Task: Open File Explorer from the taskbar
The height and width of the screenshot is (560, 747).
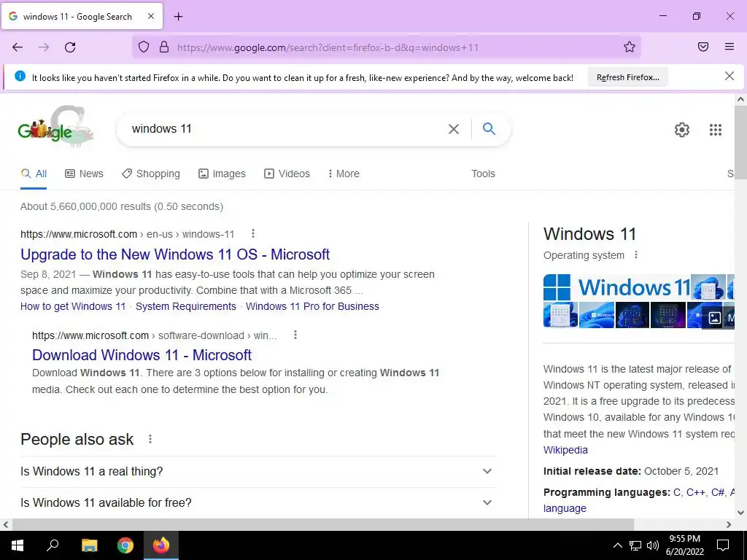Action: point(89,545)
